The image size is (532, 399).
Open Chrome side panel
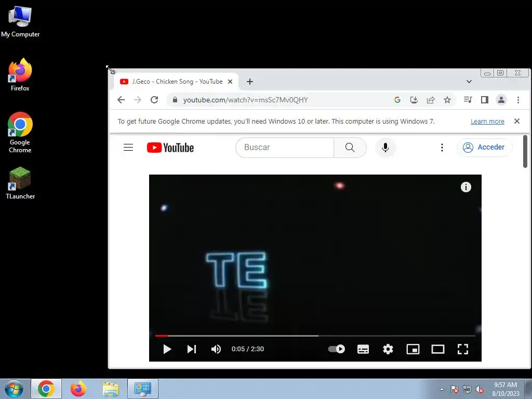pos(485,100)
